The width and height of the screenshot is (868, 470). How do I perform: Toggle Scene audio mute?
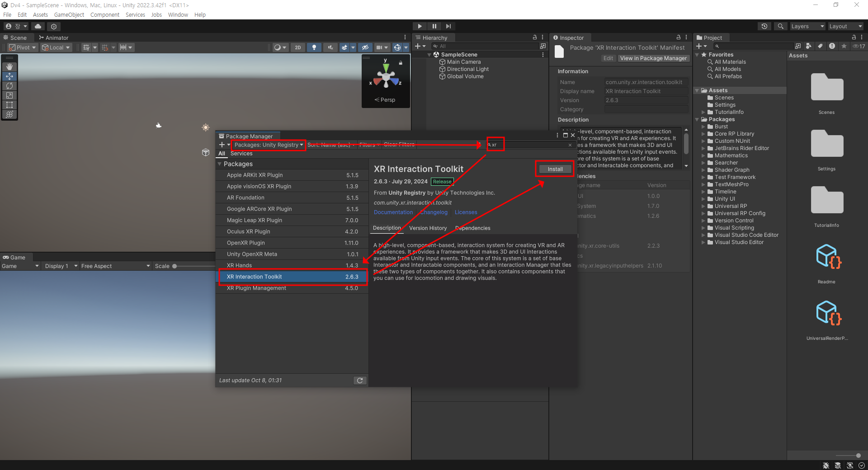coord(330,47)
